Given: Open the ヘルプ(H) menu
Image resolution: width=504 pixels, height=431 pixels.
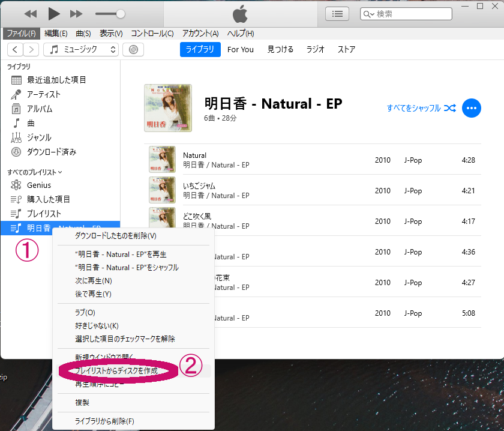Looking at the screenshot, I should pyautogui.click(x=241, y=34).
